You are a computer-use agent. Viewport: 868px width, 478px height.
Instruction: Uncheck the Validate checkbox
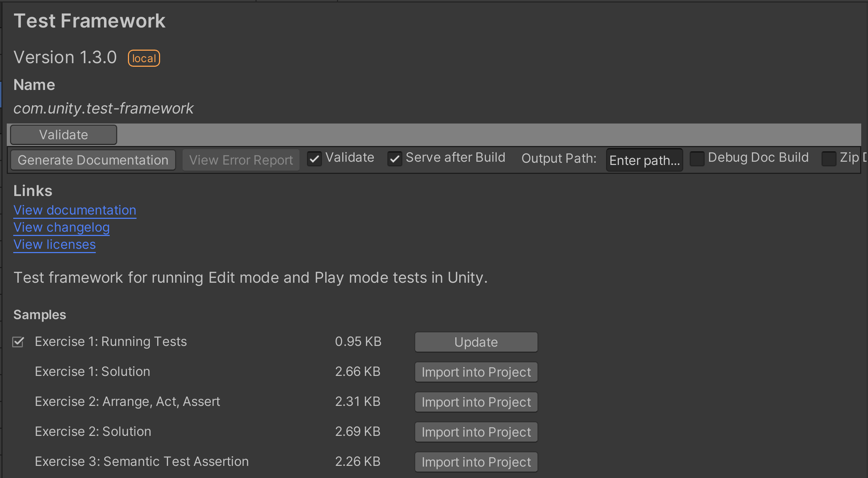pos(314,159)
